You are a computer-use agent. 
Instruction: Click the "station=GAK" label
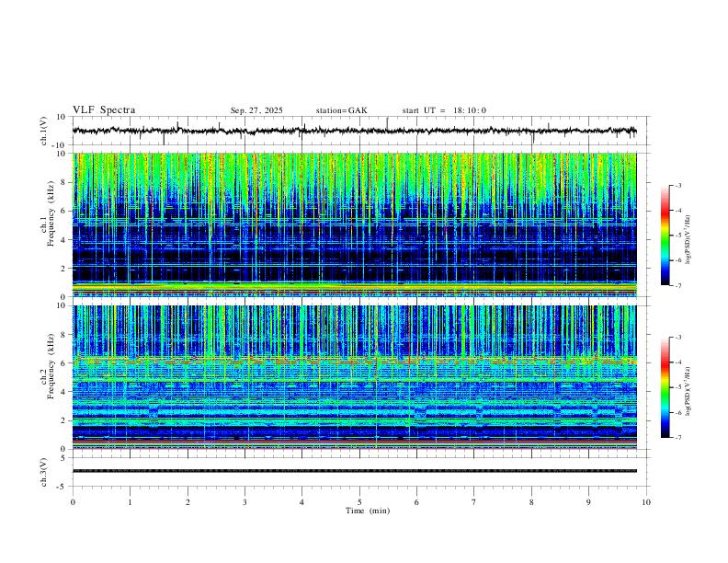(x=341, y=110)
